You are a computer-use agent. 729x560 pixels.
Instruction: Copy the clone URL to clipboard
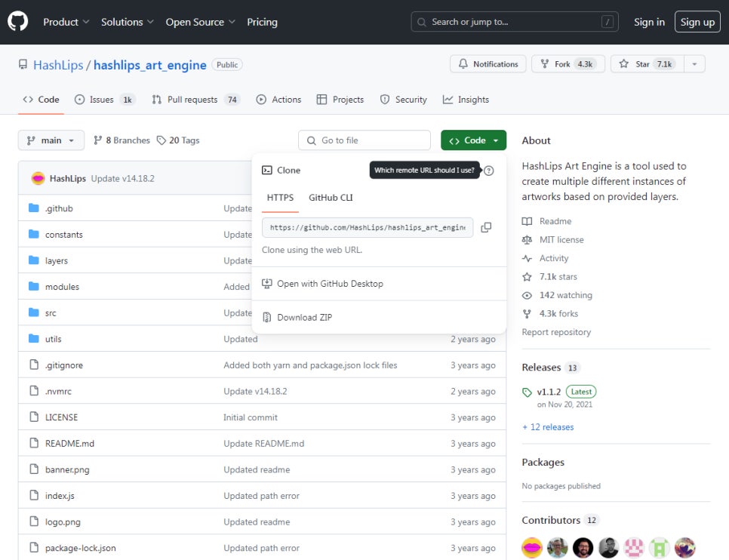(486, 227)
